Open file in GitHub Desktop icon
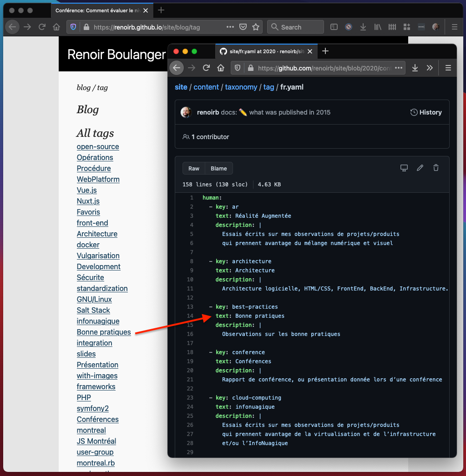 pos(404,168)
